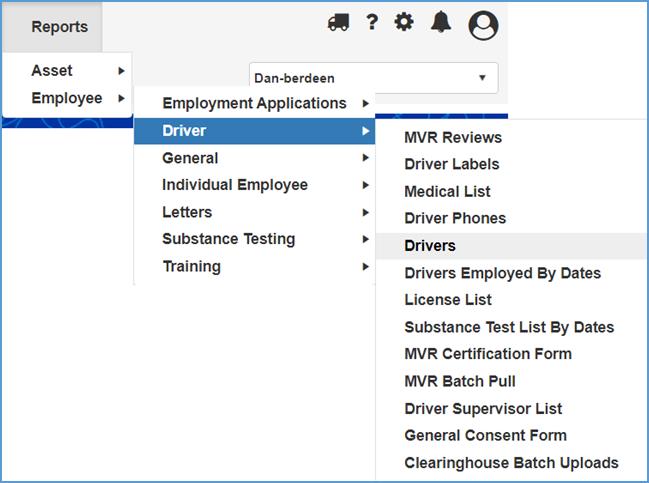The width and height of the screenshot is (649, 483).
Task: View notifications using the bell icon
Action: pyautogui.click(x=441, y=22)
